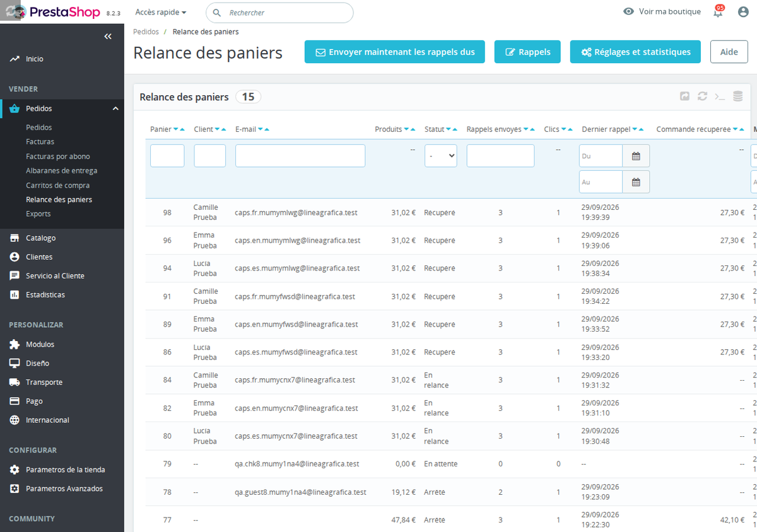Click the Panier filter input

[167, 156]
